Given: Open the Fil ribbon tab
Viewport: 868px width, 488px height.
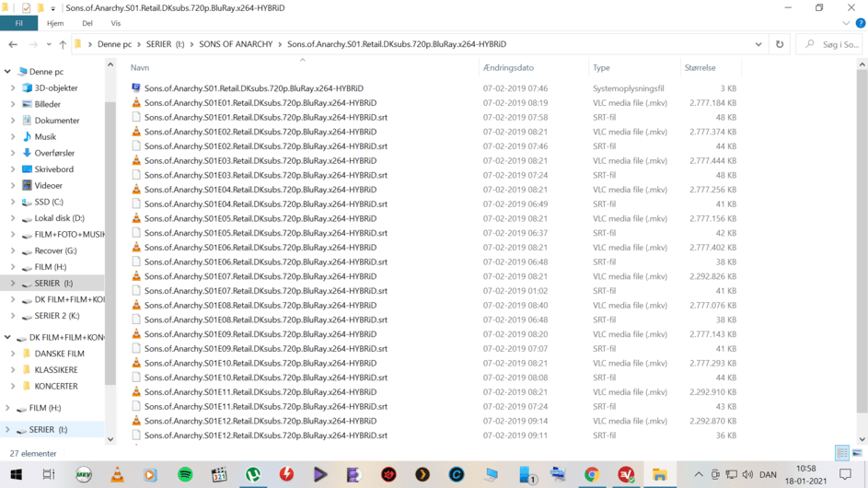Looking at the screenshot, I should (x=18, y=23).
